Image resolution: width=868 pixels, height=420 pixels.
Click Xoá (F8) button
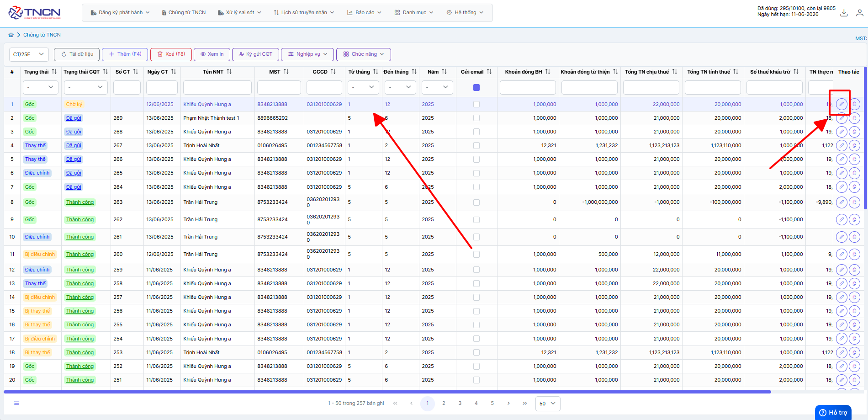[x=171, y=54]
